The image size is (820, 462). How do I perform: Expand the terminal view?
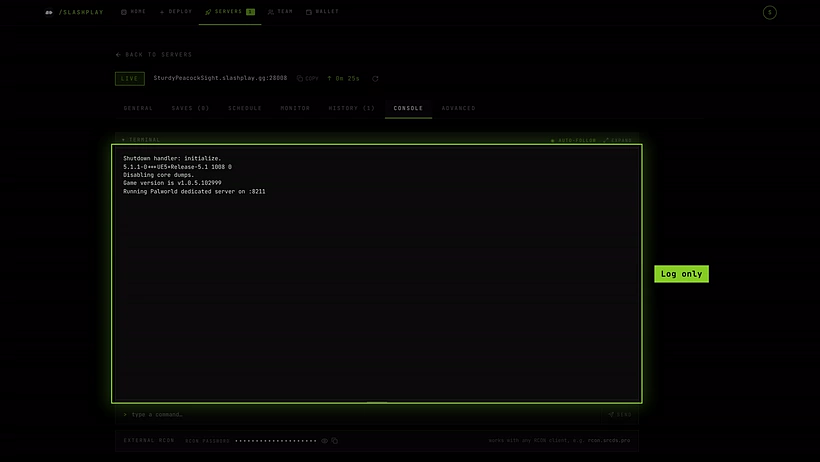pos(618,140)
